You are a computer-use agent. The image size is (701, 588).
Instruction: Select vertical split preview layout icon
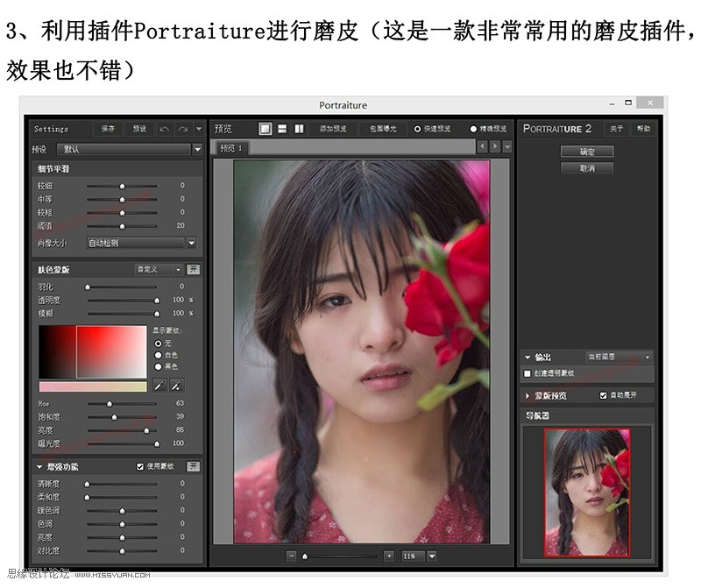(x=299, y=129)
